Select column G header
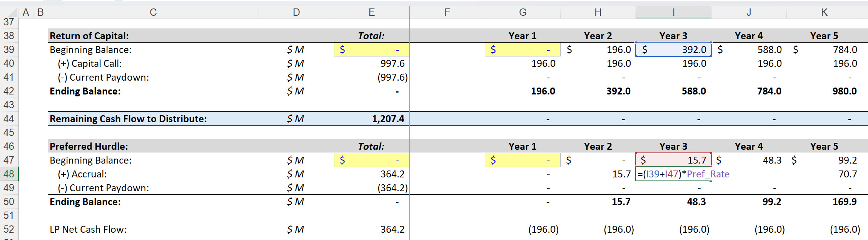Image resolution: width=868 pixels, height=240 pixels. (x=522, y=12)
